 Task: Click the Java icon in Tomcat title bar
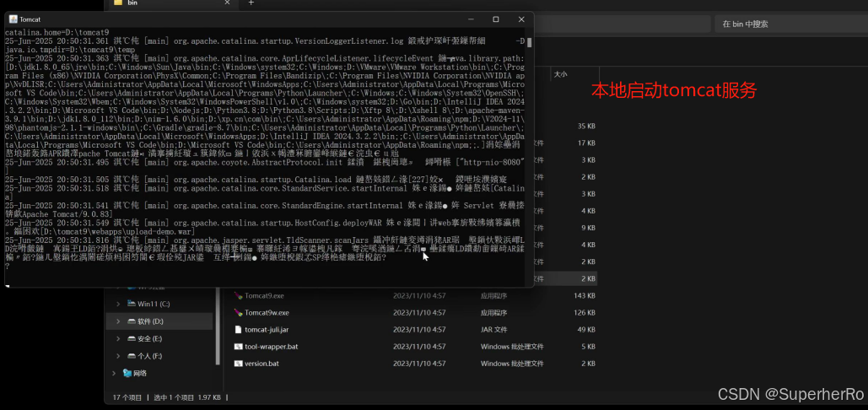pos(13,19)
